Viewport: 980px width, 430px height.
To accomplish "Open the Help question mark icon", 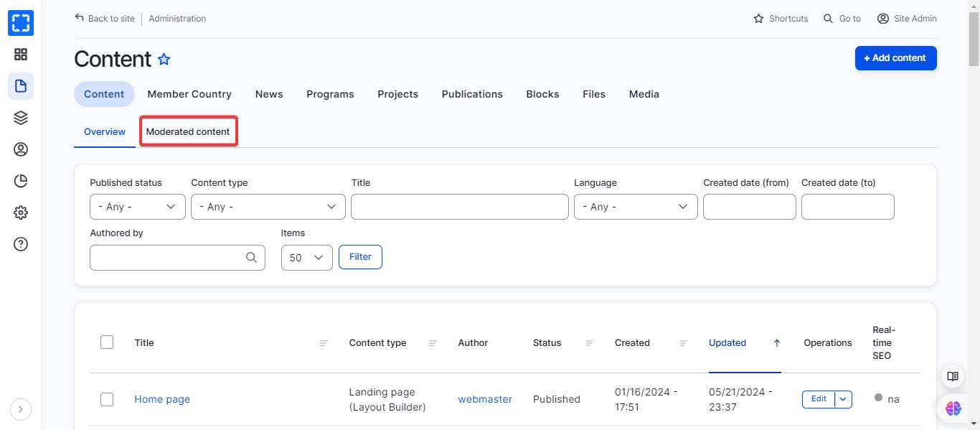I will (21, 244).
